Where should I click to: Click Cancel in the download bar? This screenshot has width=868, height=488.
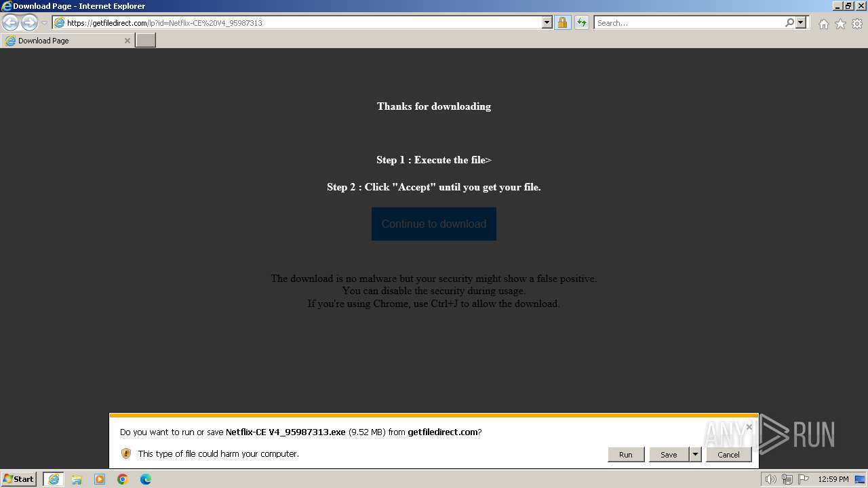(729, 455)
